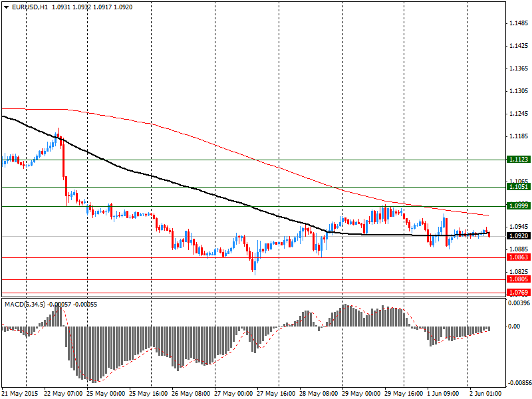Click the 1 Jun 09:00 time axis label
The width and height of the screenshot is (532, 399).
tap(444, 394)
